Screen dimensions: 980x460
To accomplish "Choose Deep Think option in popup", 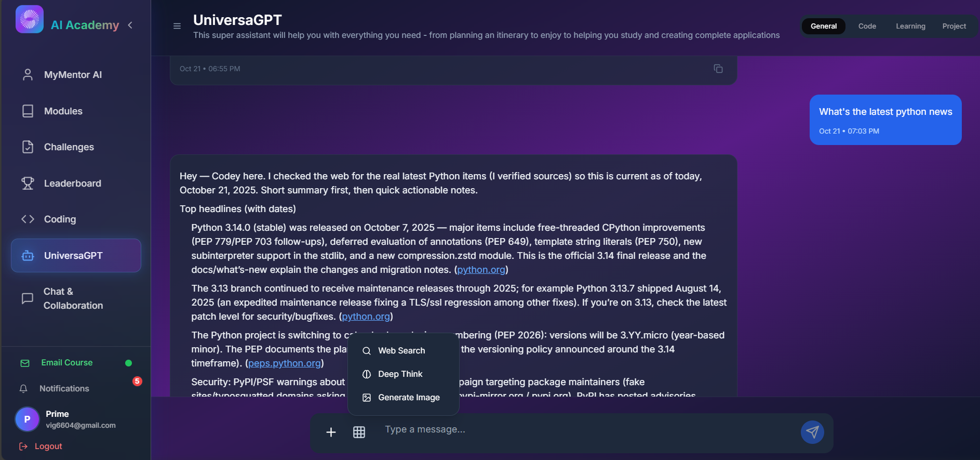I will 400,374.
